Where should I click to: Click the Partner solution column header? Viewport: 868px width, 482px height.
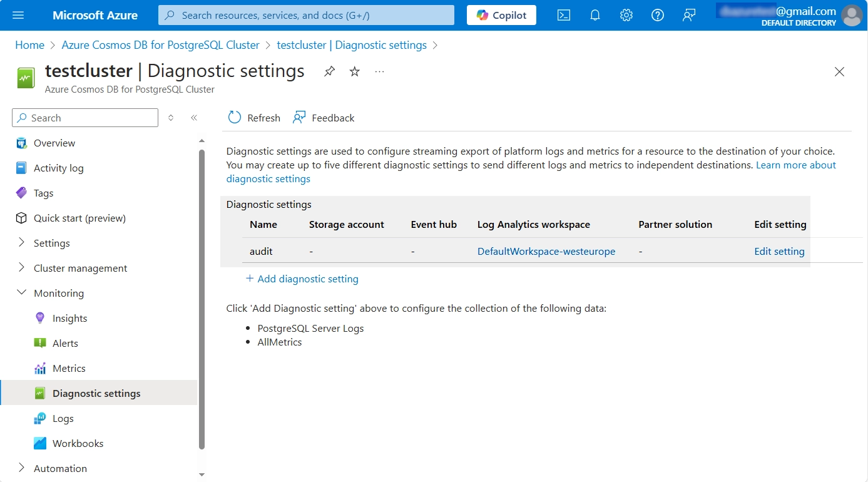(675, 224)
